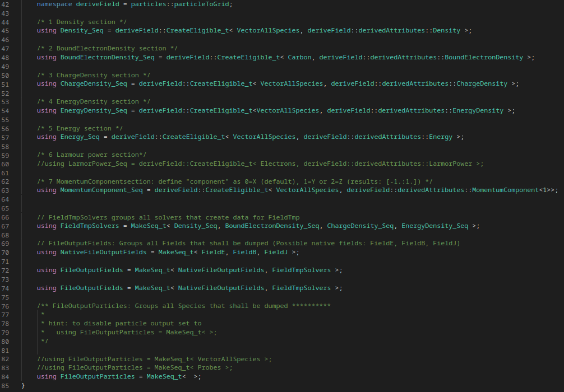This screenshot has width=564, height=392.
Task: Click the closing brace on line 85
Action: 23,385
